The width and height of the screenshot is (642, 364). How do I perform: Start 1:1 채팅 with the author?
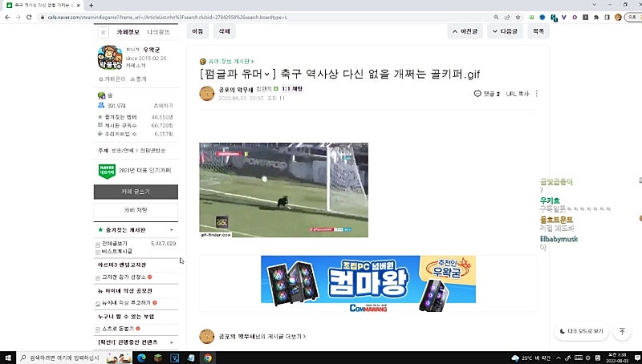tap(292, 89)
